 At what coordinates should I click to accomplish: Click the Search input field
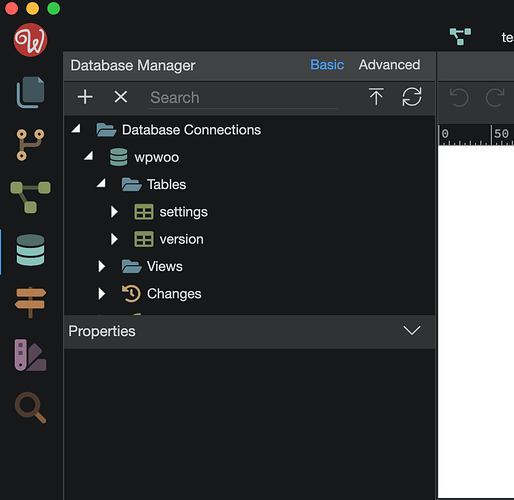[243, 98]
